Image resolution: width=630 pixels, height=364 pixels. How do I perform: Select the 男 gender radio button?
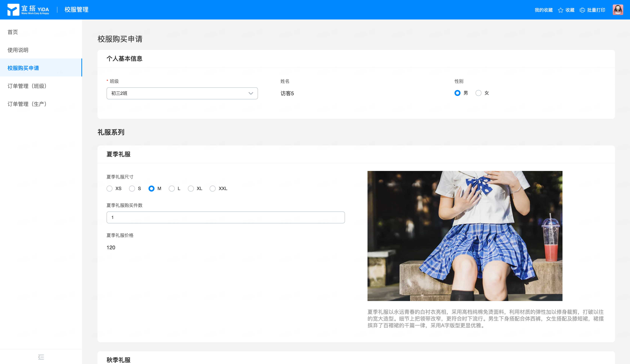click(x=457, y=93)
